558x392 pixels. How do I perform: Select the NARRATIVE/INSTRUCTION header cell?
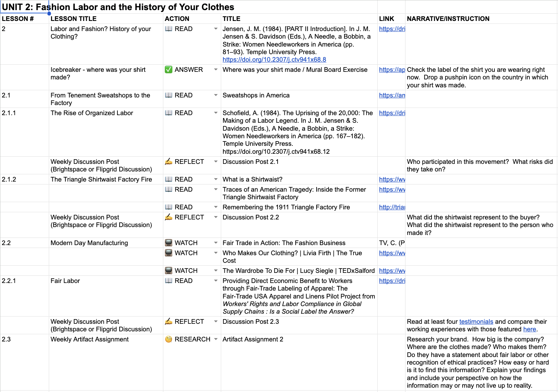[481, 19]
